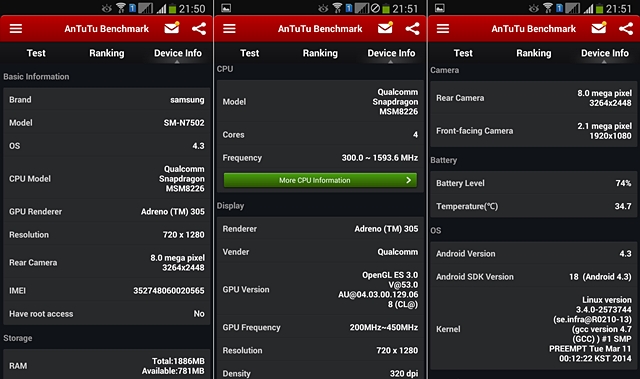Select Cores row showing 4
Viewport: 640px width, 379px height.
(x=320, y=135)
